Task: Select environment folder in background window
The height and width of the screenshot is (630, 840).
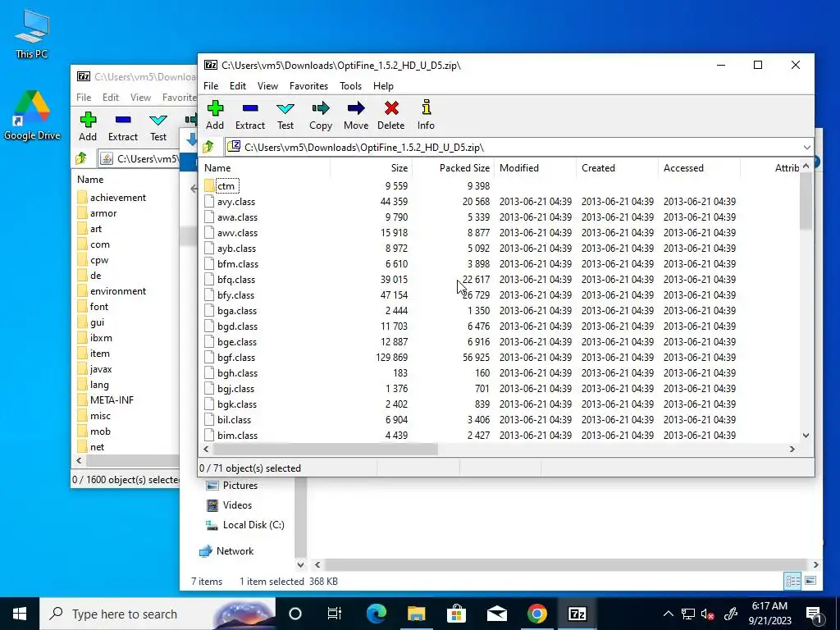Action: click(118, 291)
